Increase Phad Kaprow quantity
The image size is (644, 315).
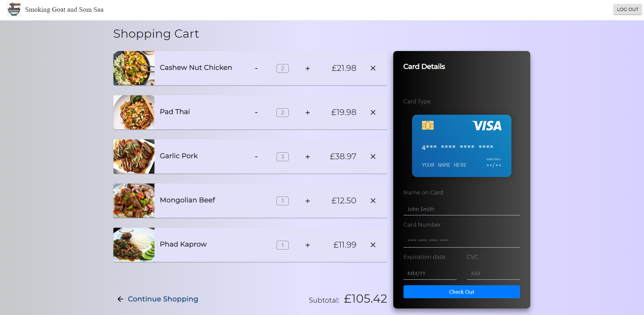pos(308,245)
